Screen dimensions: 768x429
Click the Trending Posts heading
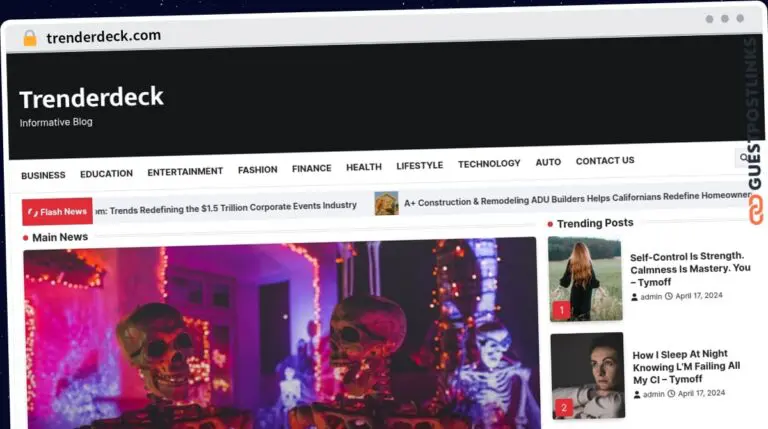coord(595,223)
